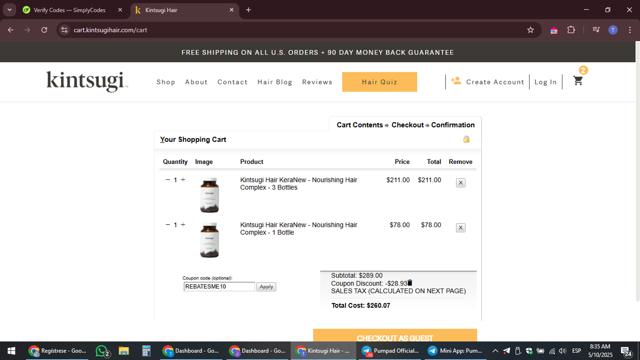The image size is (640, 360).
Task: Open the Contact page
Action: click(232, 82)
